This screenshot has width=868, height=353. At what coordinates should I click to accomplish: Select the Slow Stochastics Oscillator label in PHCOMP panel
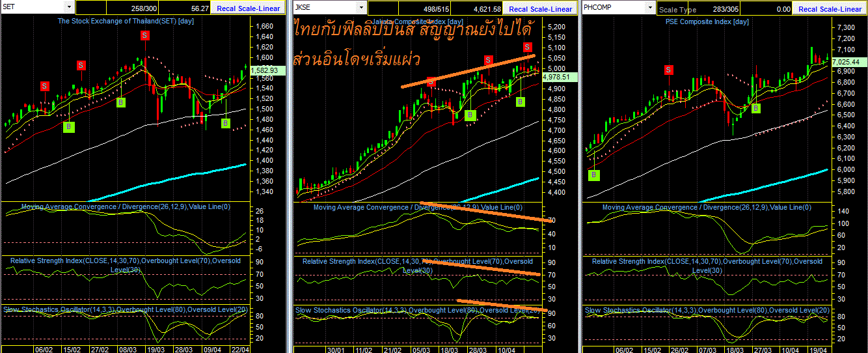707,310
